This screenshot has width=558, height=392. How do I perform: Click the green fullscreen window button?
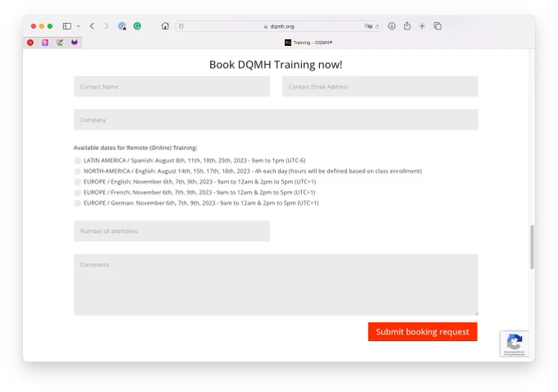tap(50, 26)
